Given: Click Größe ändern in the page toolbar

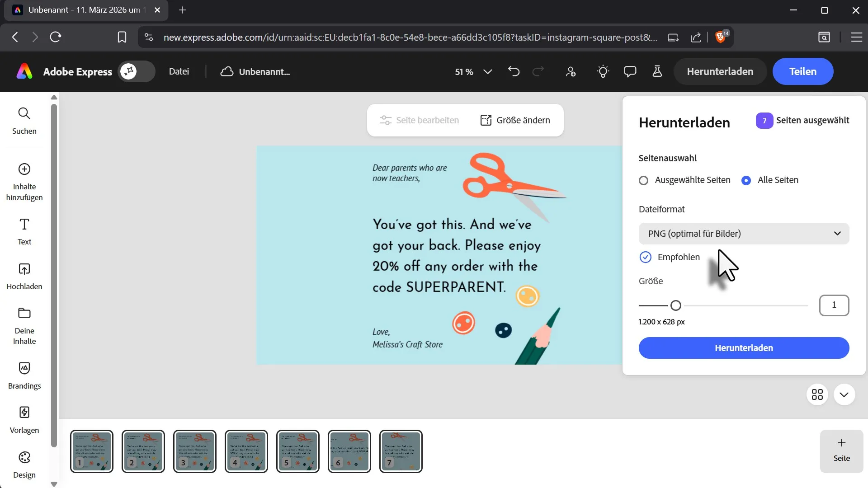Looking at the screenshot, I should (515, 120).
